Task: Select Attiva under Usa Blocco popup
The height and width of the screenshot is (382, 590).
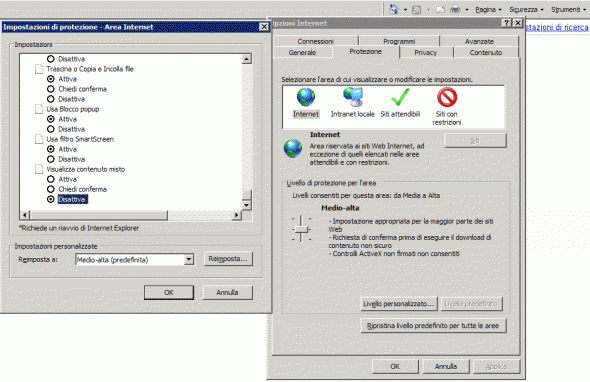Action: tap(51, 119)
